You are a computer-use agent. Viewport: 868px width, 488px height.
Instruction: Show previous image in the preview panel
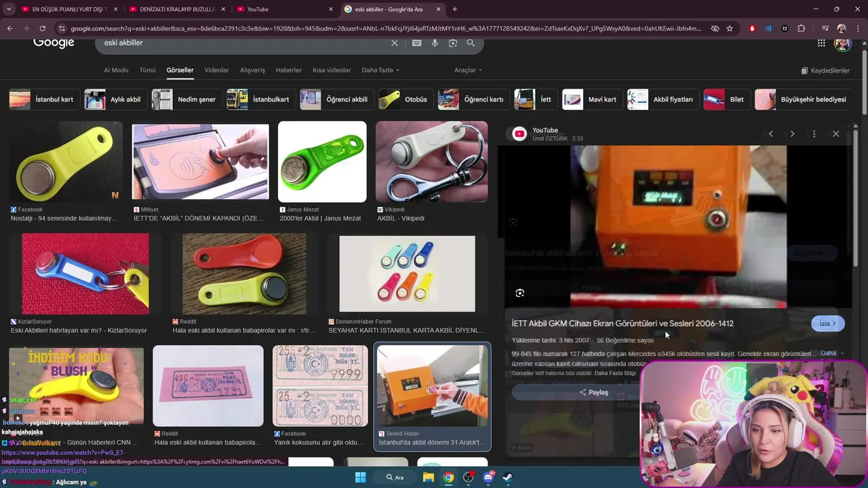[770, 134]
